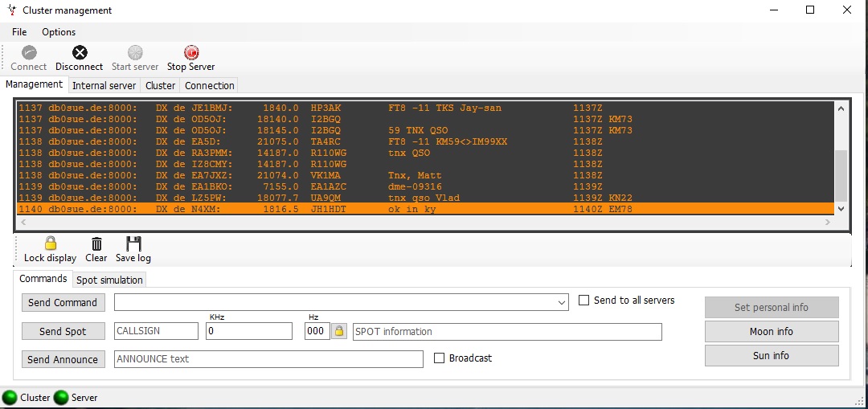Click the Start server icon
The width and height of the screenshot is (868, 409).
tap(135, 53)
